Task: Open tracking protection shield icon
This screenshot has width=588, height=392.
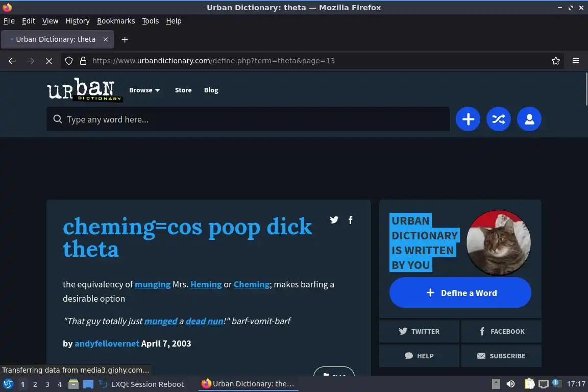Action: (x=68, y=61)
